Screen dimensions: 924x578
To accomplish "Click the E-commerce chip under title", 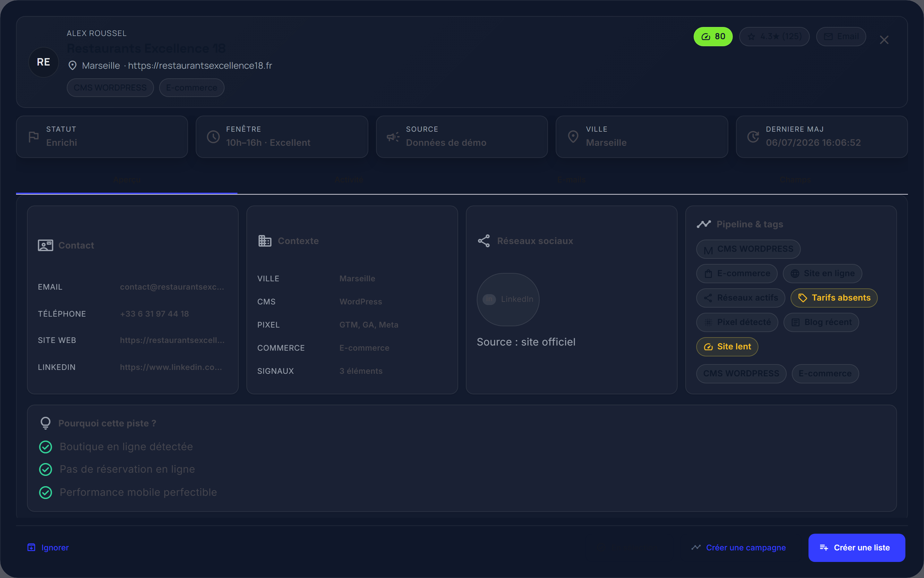I will point(191,88).
